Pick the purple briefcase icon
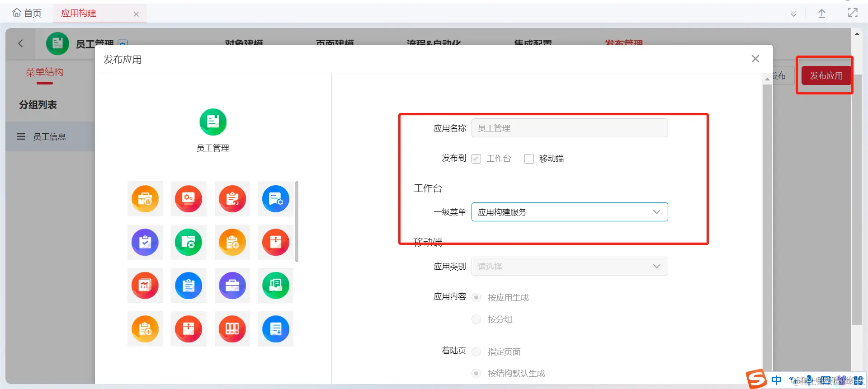 pyautogui.click(x=232, y=286)
